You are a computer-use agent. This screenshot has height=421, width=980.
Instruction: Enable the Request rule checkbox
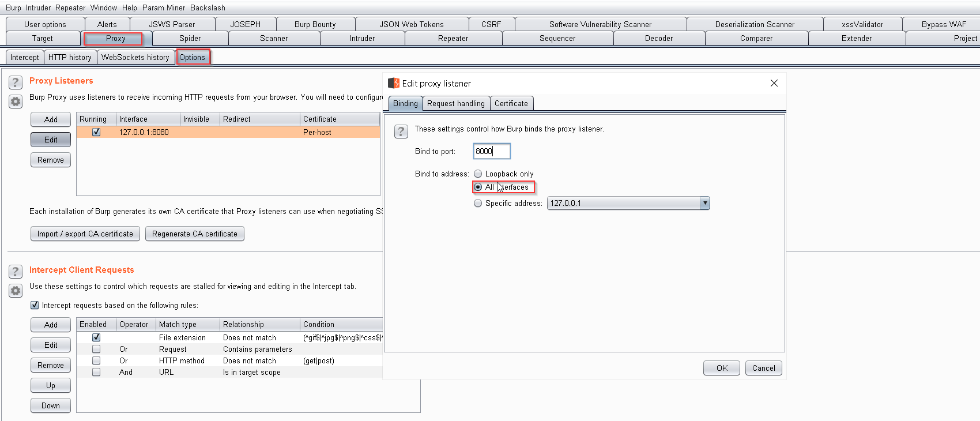pyautogui.click(x=96, y=349)
